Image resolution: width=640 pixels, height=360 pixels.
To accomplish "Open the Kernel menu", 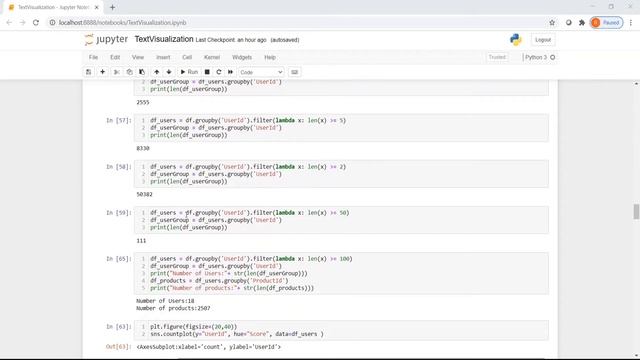I will [212, 57].
